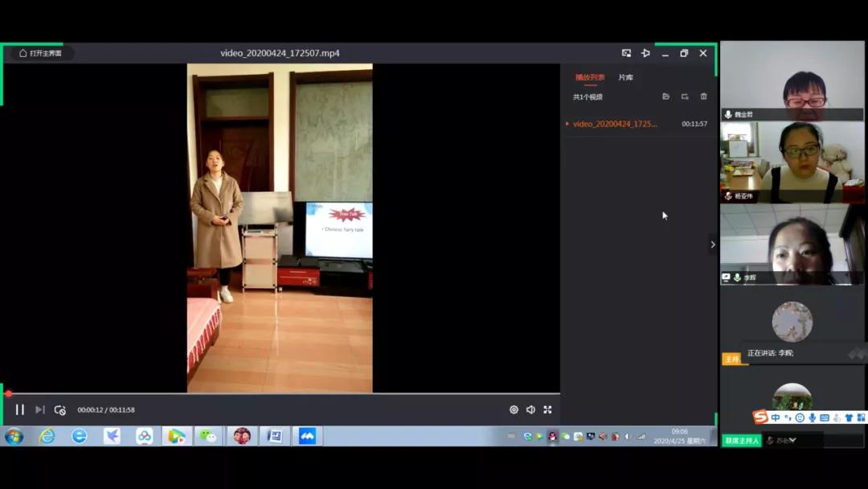The width and height of the screenshot is (868, 489).
Task: Pin the player window on top
Action: pos(645,53)
